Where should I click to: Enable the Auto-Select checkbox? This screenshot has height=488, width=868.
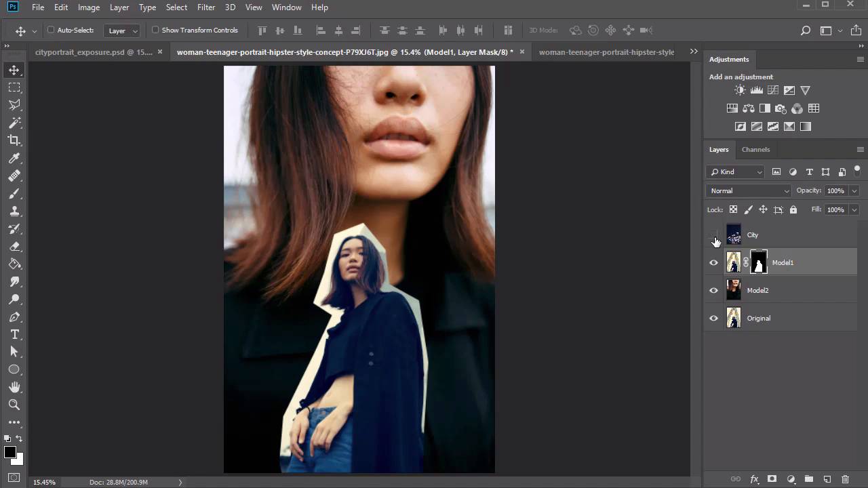pyautogui.click(x=51, y=30)
